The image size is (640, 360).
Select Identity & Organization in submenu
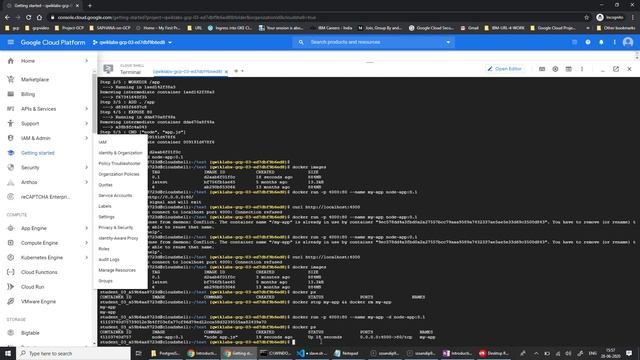pos(120,153)
